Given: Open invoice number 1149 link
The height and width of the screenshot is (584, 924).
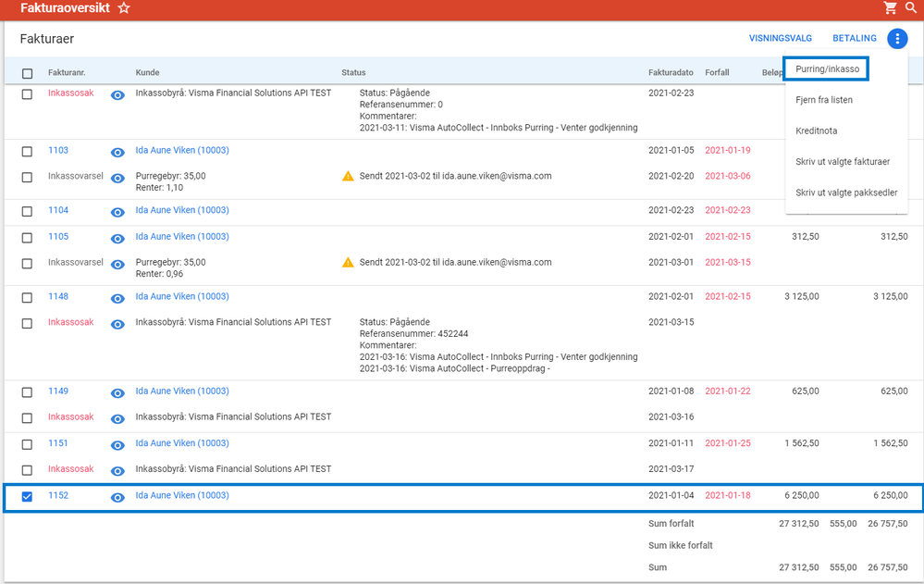Looking at the screenshot, I should [x=58, y=391].
